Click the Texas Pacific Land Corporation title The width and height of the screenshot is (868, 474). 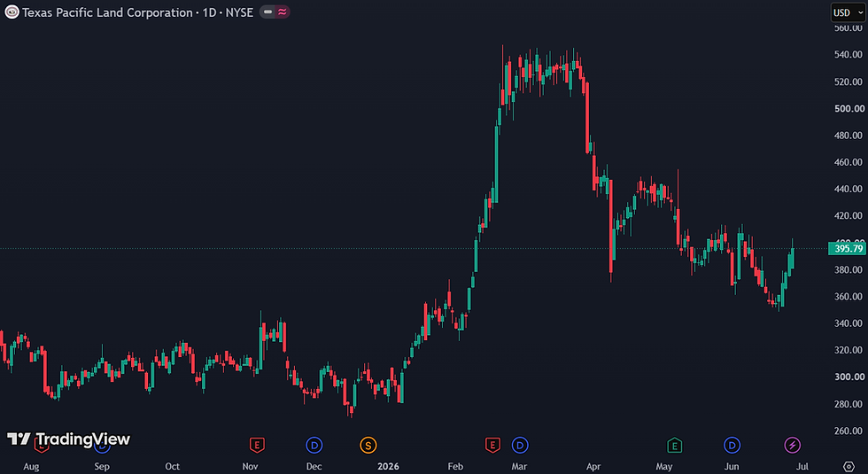[107, 12]
